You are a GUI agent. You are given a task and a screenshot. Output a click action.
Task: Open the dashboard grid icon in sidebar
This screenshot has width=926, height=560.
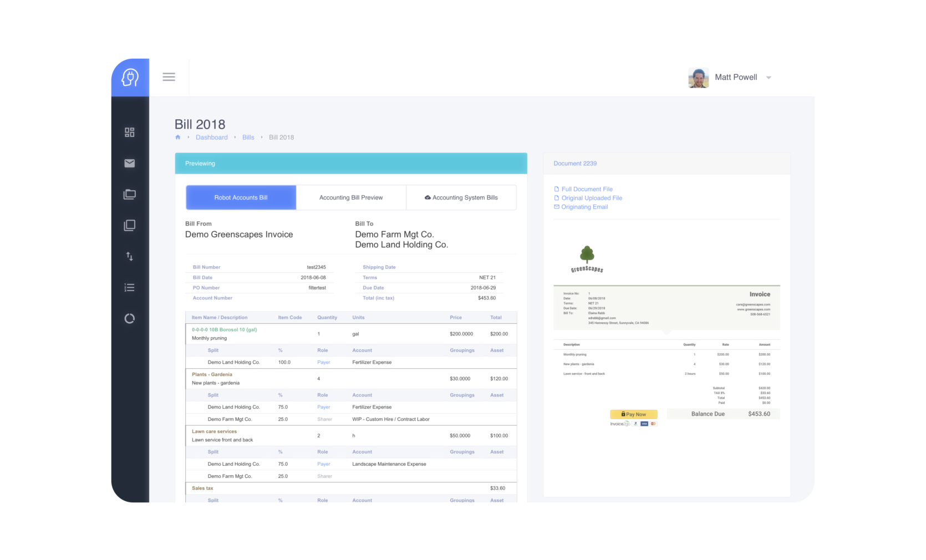pyautogui.click(x=130, y=132)
